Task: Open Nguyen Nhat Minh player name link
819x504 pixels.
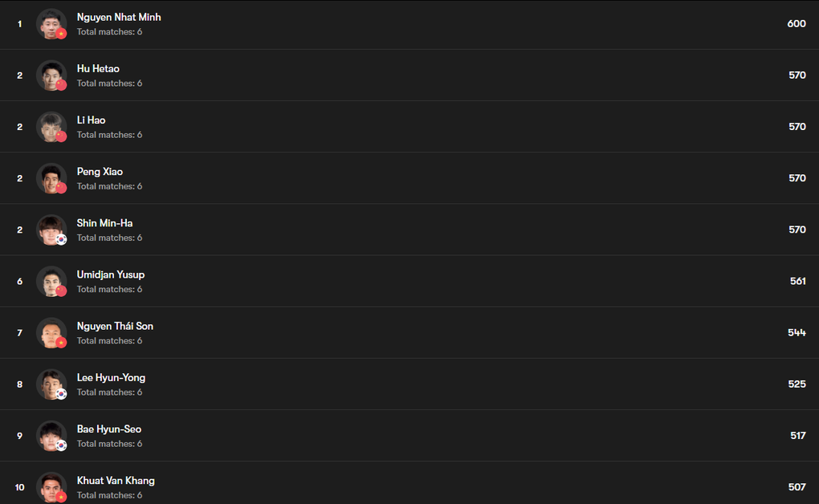Action: [119, 17]
